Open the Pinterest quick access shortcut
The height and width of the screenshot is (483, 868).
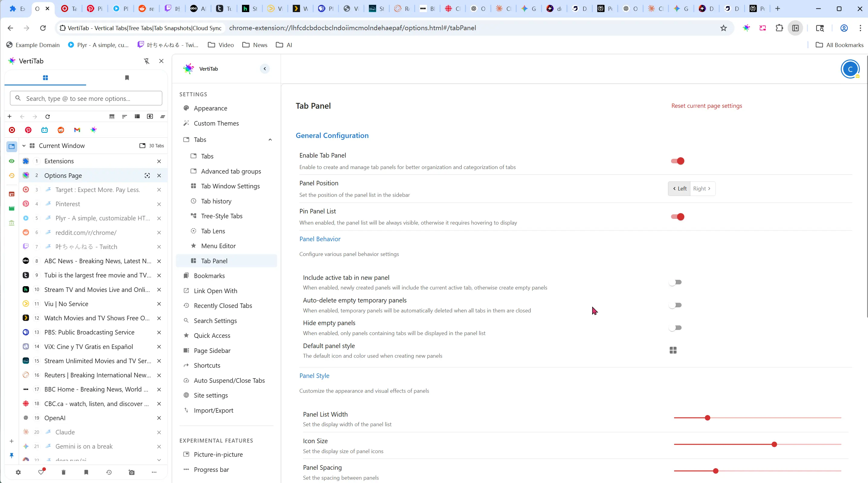pyautogui.click(x=28, y=130)
